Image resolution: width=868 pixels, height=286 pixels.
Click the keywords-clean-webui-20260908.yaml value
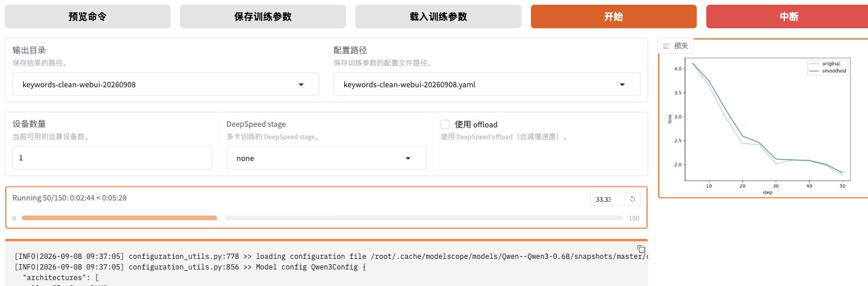(x=409, y=84)
